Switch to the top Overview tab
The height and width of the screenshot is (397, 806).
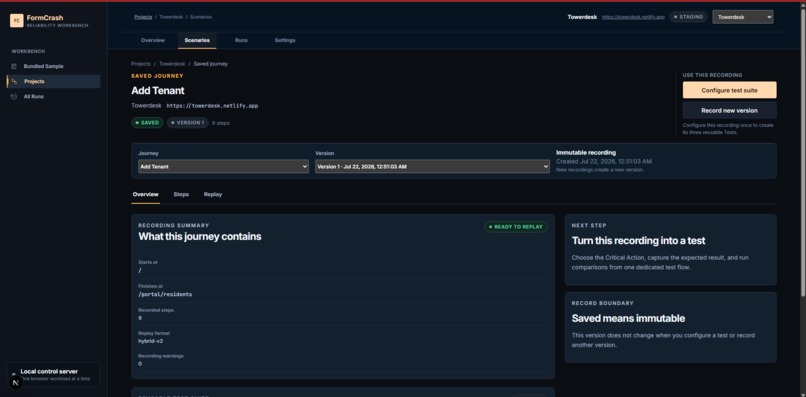click(x=153, y=40)
